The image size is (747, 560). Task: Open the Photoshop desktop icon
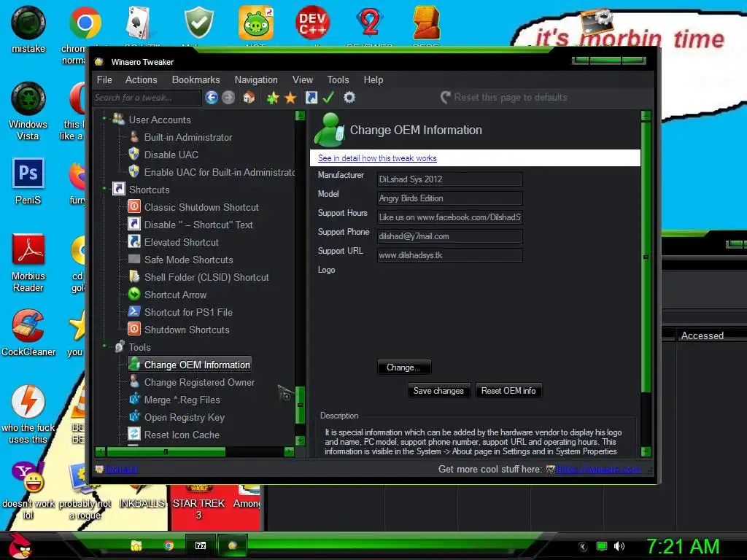click(28, 181)
